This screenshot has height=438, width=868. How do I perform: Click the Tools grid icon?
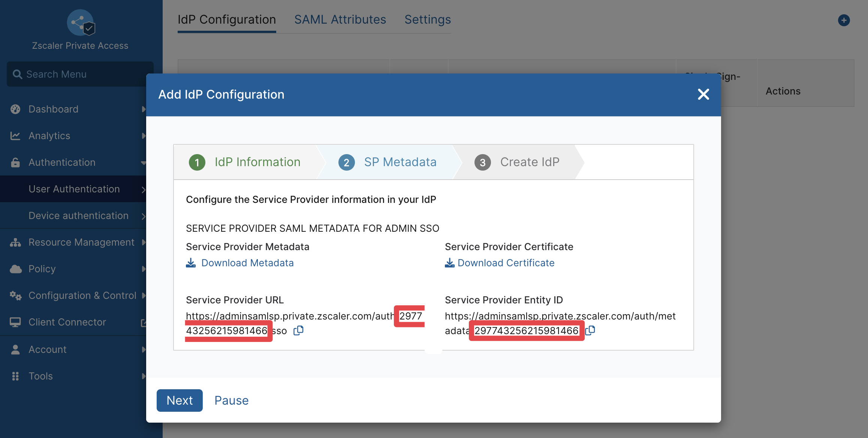pyautogui.click(x=15, y=376)
